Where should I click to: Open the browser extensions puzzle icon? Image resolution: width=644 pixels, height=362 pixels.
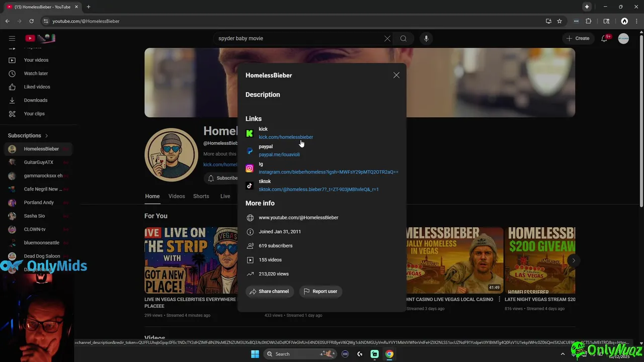589,21
